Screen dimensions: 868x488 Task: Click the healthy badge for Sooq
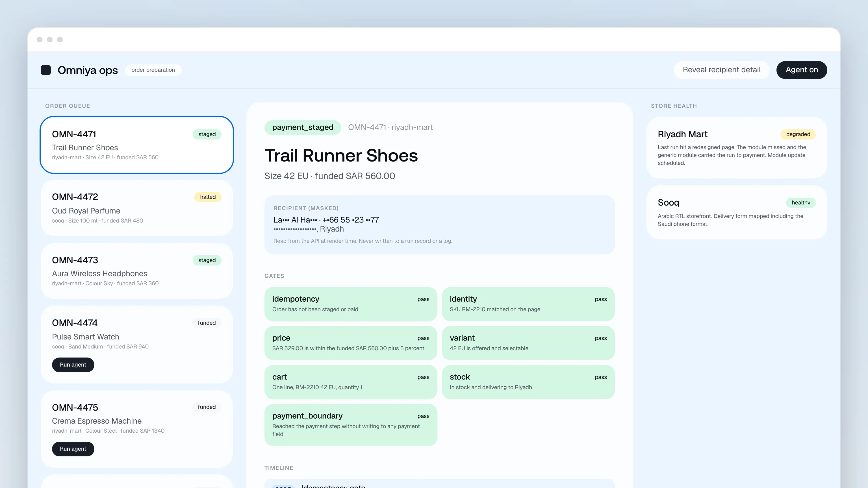[x=800, y=203]
